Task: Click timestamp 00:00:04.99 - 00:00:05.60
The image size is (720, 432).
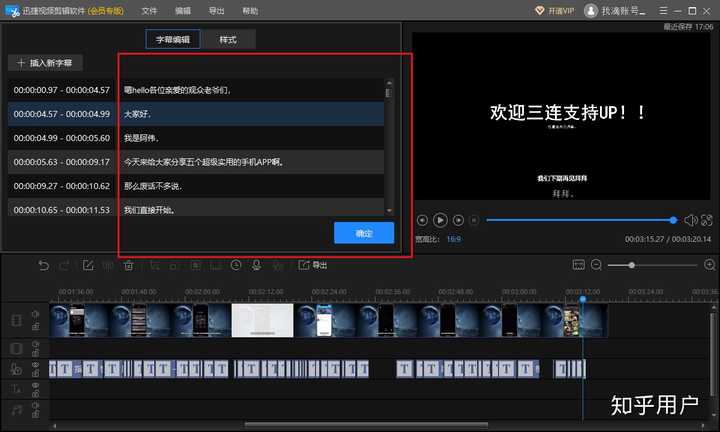Action: 62,138
